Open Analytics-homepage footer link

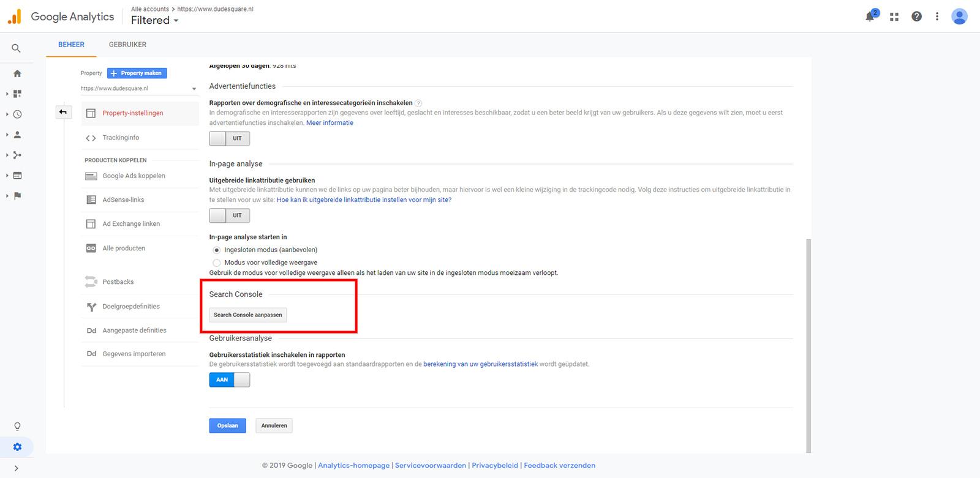(354, 466)
